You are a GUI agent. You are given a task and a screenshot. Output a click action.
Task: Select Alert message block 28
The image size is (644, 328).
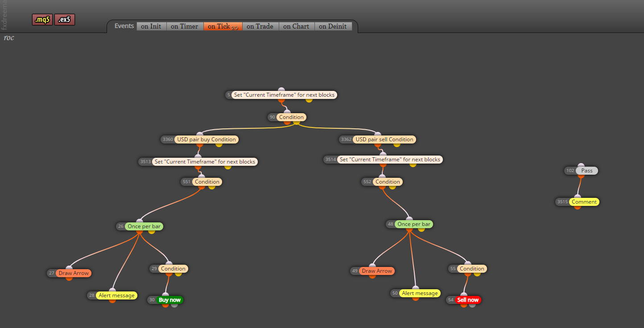tap(116, 295)
